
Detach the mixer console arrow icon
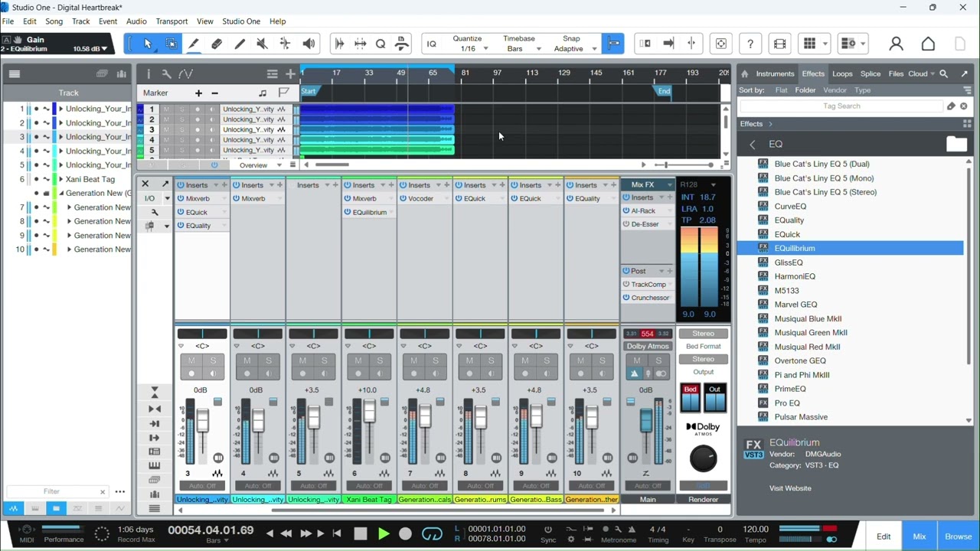point(165,184)
